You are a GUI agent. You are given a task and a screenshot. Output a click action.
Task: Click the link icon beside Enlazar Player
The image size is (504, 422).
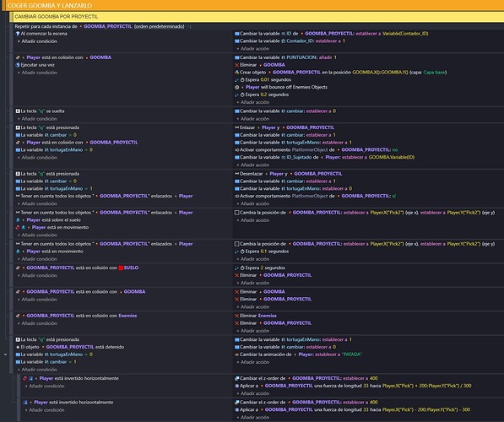coord(237,127)
